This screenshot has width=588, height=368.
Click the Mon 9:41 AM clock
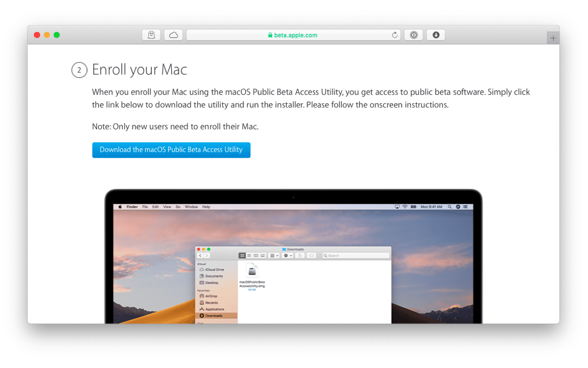pyautogui.click(x=431, y=207)
